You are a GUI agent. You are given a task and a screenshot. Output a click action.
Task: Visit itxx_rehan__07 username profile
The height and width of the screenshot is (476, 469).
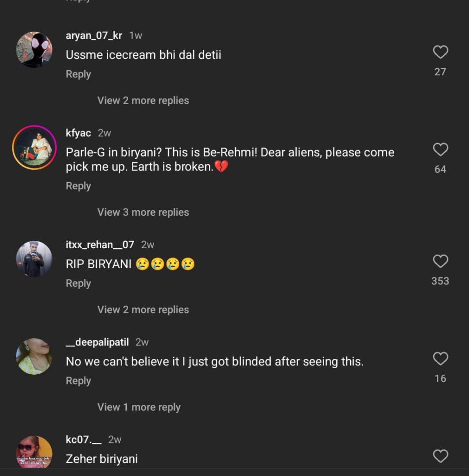click(x=100, y=245)
